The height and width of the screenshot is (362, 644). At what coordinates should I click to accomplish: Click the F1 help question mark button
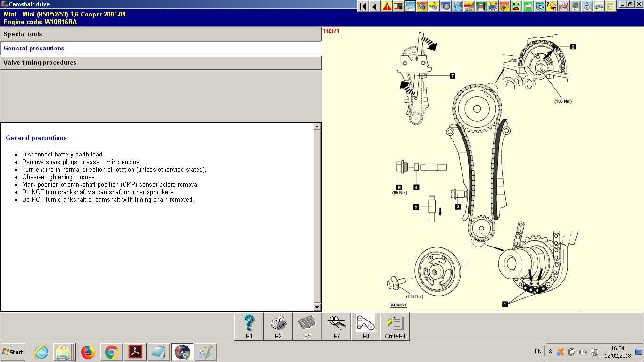249,326
